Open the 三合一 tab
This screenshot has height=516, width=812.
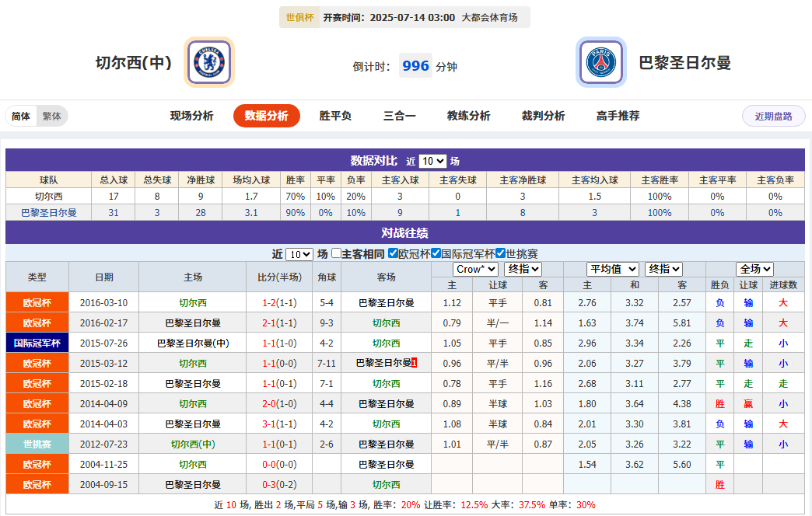[399, 116]
